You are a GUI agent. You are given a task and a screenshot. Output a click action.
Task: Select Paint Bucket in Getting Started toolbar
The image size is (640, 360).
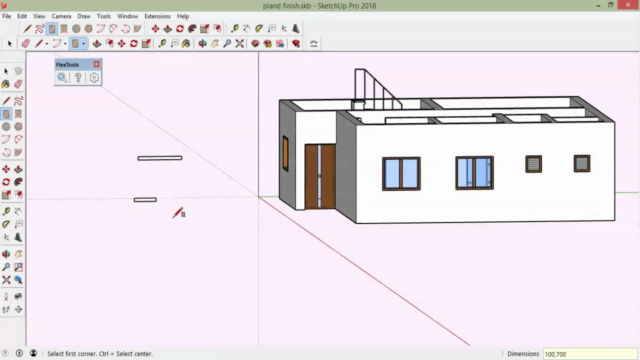point(186,43)
